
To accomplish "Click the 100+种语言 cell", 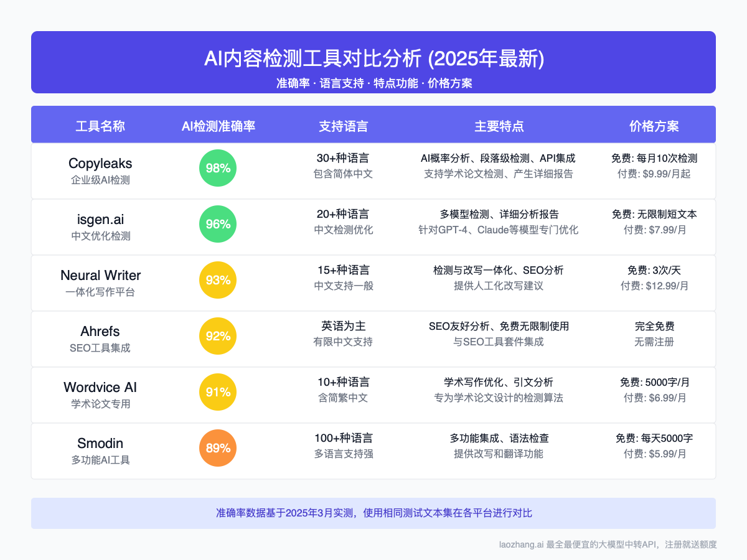I will click(x=343, y=438).
